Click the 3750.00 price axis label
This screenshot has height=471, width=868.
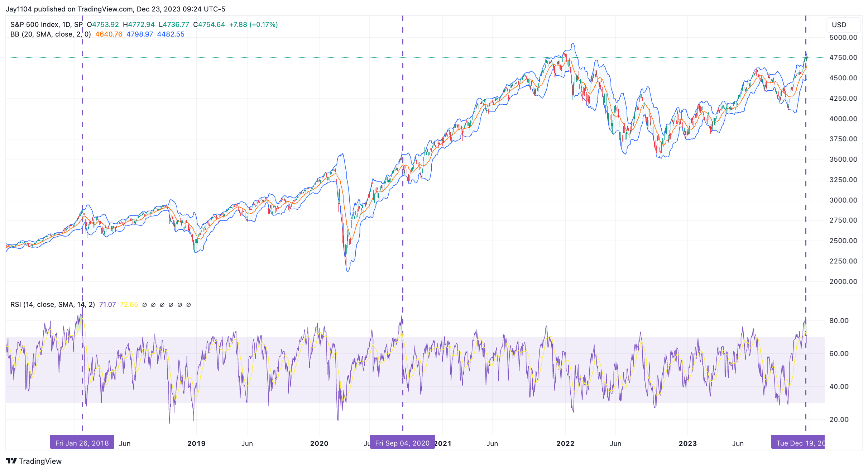pos(843,139)
